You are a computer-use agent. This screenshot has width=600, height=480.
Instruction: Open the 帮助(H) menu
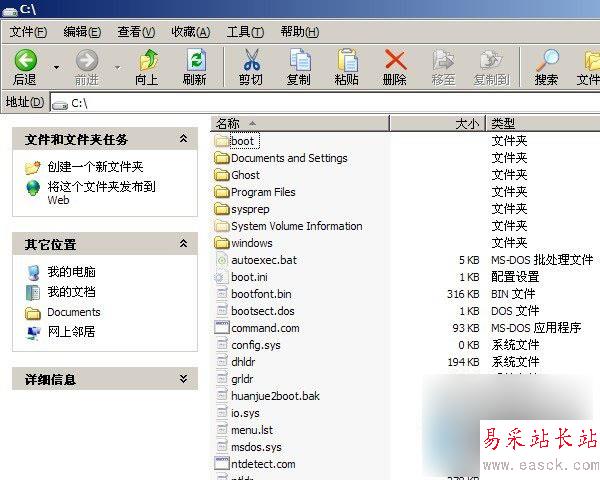(x=300, y=32)
